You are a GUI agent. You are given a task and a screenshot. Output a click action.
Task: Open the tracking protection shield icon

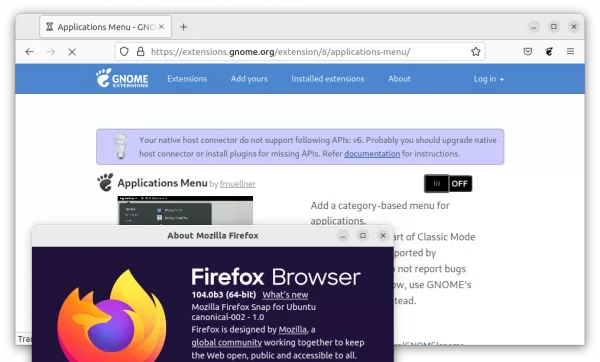[124, 51]
